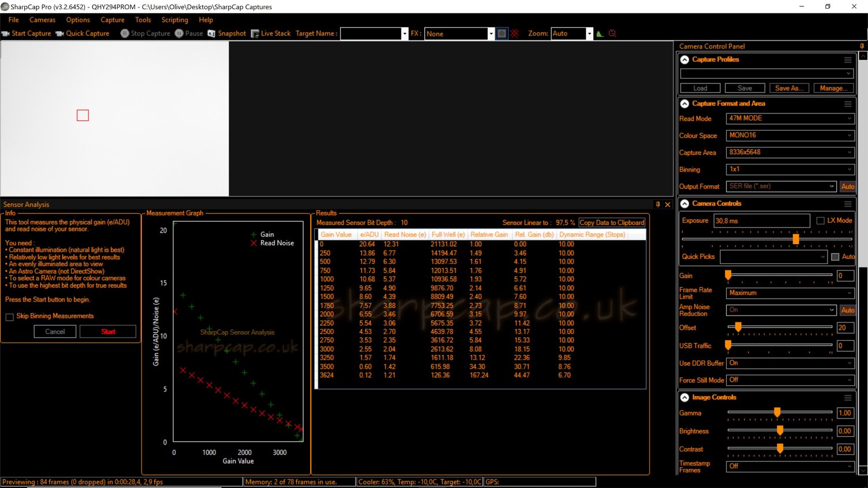Open the Quick Picks exposure dropdown
Image resolution: width=868 pixels, height=488 pixels.
774,257
